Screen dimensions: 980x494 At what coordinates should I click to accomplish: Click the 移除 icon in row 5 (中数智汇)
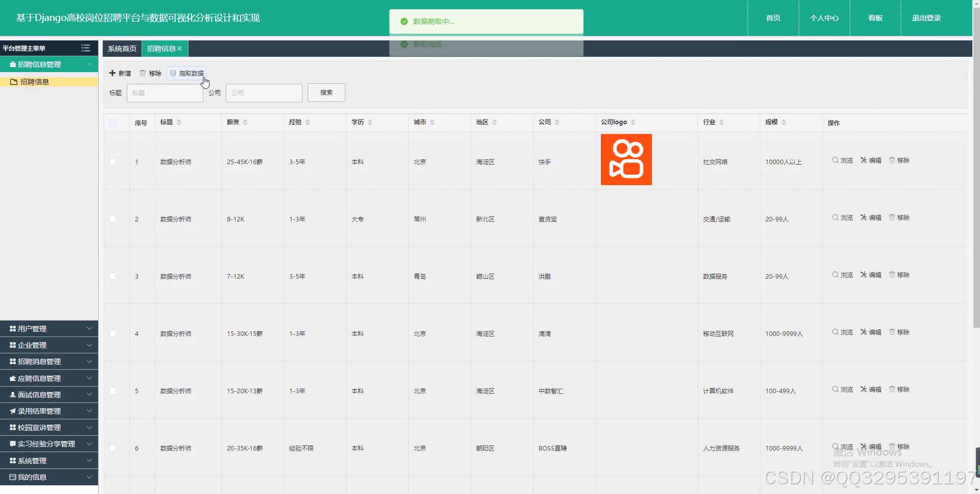coord(892,389)
